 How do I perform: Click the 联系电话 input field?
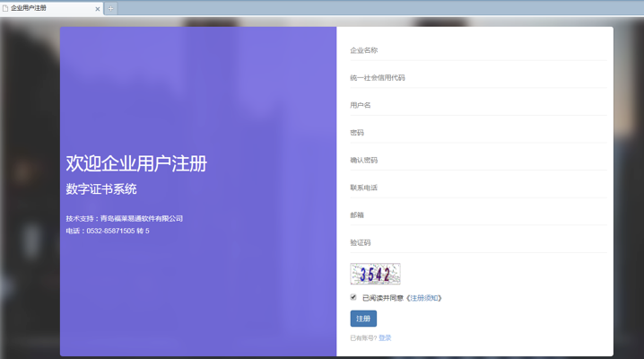tap(477, 188)
